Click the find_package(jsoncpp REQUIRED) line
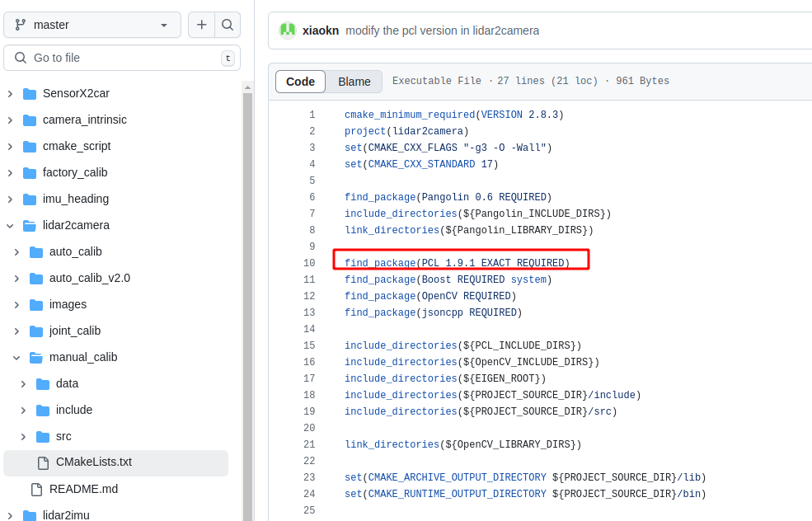This screenshot has height=521, width=812. tap(434, 312)
